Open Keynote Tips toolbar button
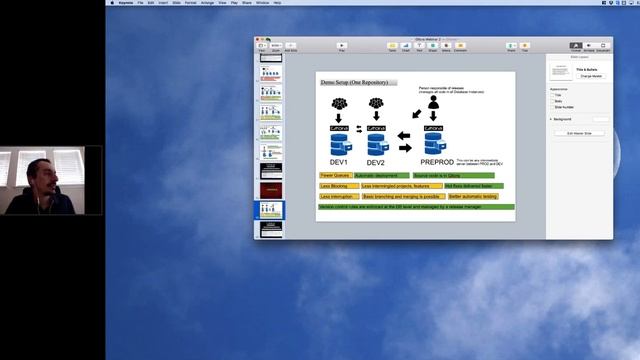 point(525,46)
